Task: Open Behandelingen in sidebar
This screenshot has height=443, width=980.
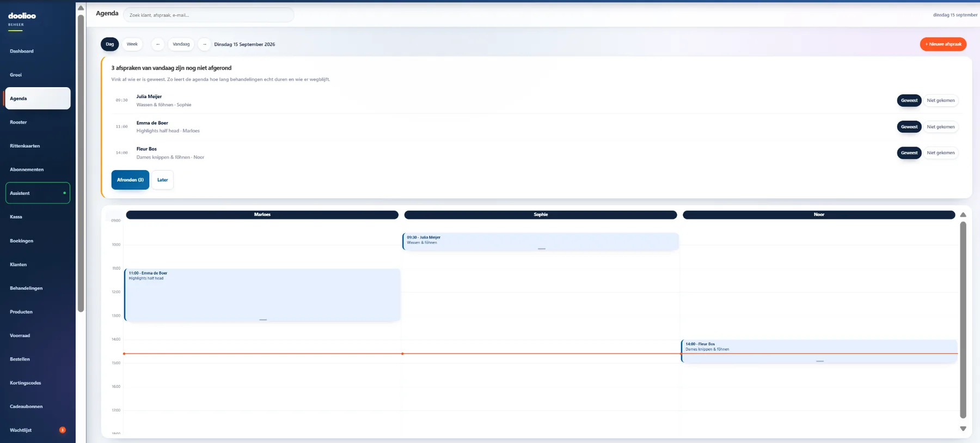Action: coord(38,288)
